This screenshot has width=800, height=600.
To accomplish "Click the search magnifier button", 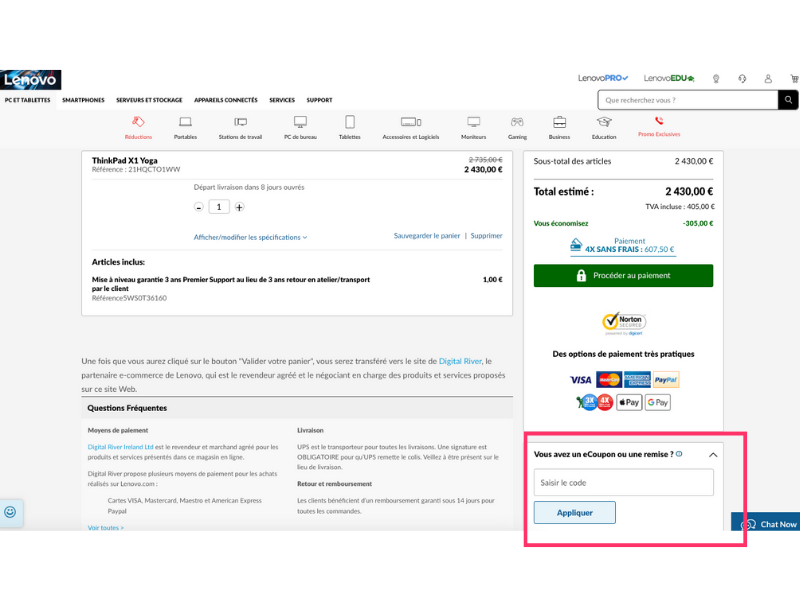I will tap(788, 100).
